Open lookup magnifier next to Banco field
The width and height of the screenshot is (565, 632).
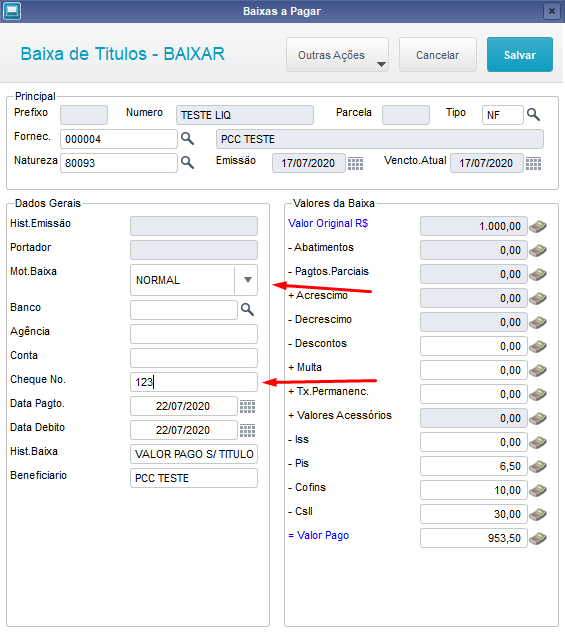[247, 310]
